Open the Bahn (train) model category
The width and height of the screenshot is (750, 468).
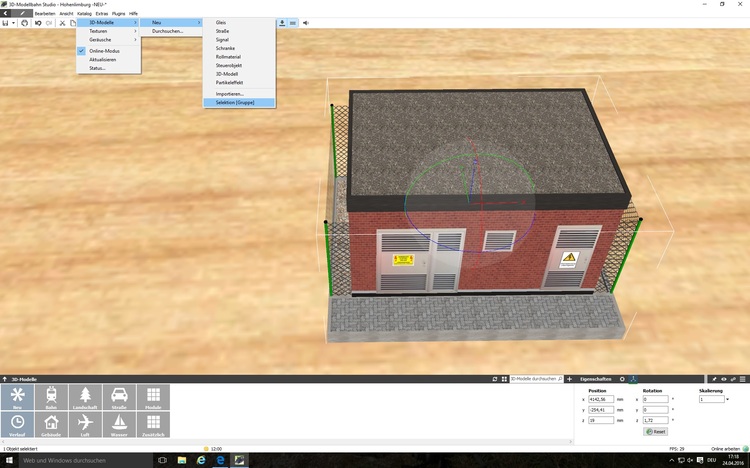(x=51, y=397)
